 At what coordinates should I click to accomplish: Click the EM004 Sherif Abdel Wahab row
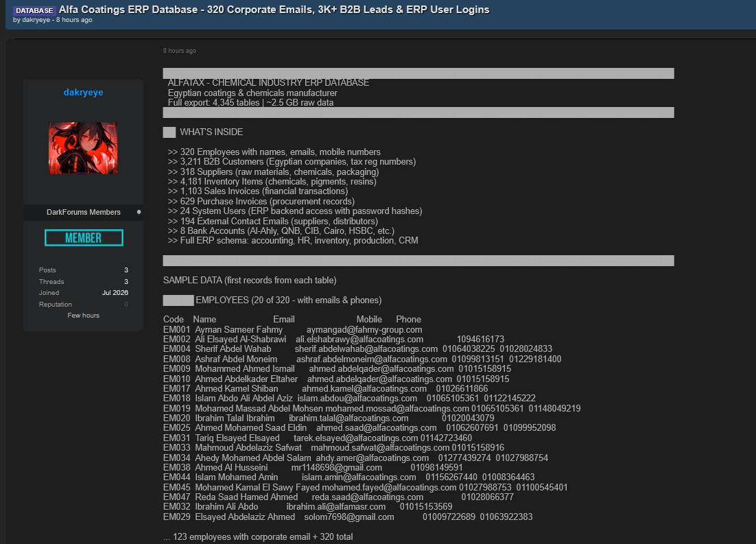pyautogui.click(x=357, y=348)
